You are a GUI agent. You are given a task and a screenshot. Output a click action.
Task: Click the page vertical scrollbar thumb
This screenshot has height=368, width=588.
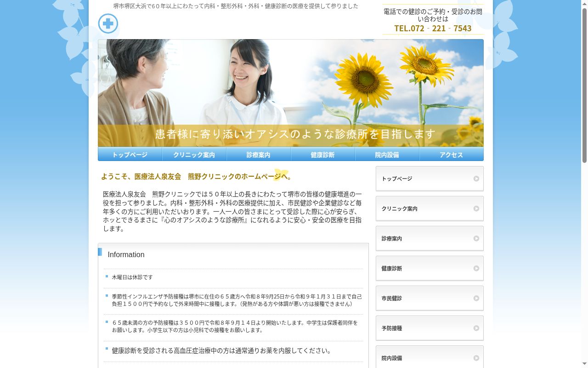(x=584, y=85)
